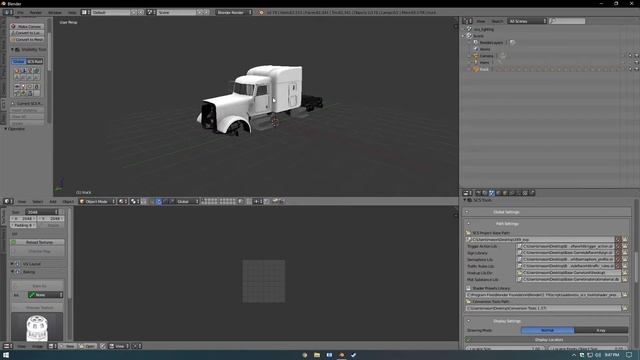Viewport: 640px width, 360px height.
Task: Select the Global visibility toggle
Action: tap(19, 62)
